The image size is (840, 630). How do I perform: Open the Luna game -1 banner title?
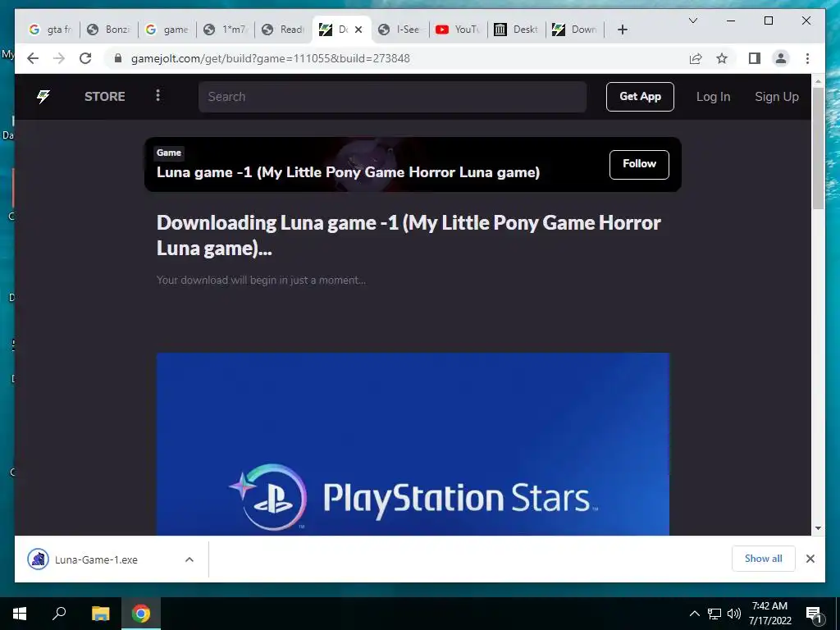coord(348,172)
